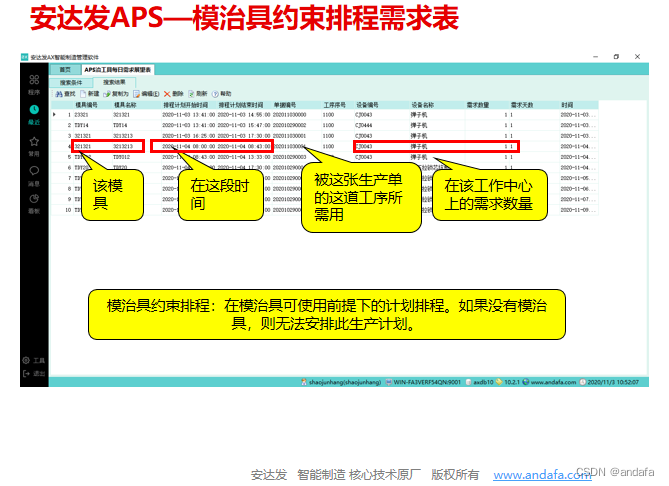Select row 3 mold name 3213213

123,136
